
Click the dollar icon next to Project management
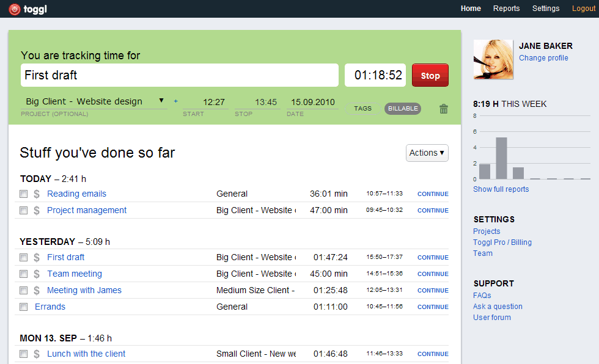click(37, 210)
